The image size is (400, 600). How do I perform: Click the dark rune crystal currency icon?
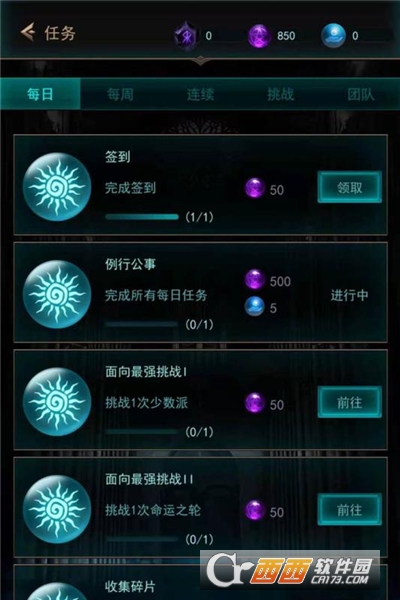click(186, 36)
